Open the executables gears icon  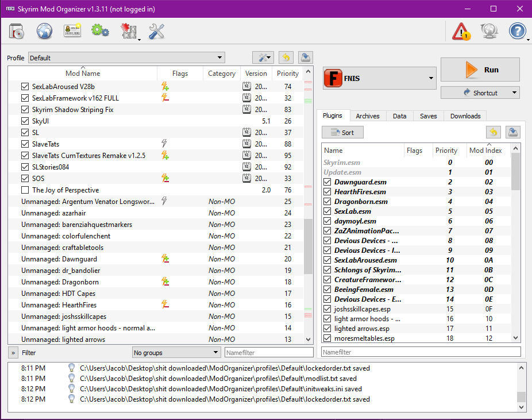pos(100,32)
